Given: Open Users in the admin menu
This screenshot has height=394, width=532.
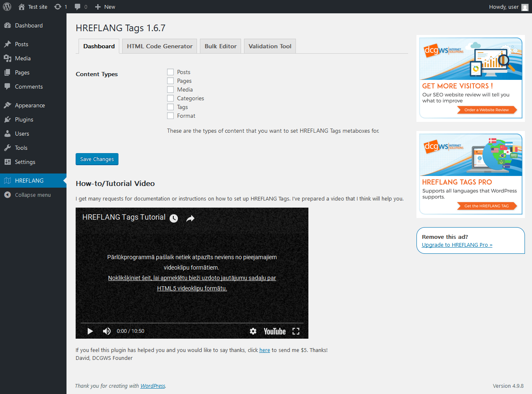Looking at the screenshot, I should [33, 134].
